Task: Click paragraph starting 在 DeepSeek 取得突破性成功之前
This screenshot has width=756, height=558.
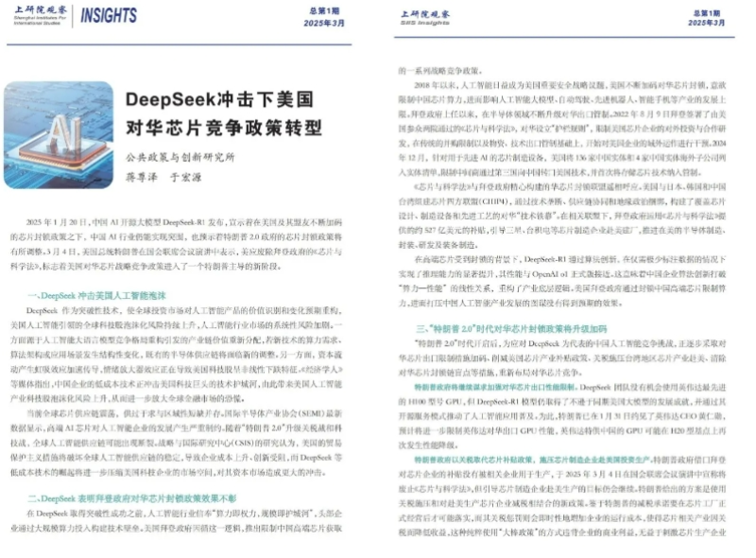Action: (176, 521)
